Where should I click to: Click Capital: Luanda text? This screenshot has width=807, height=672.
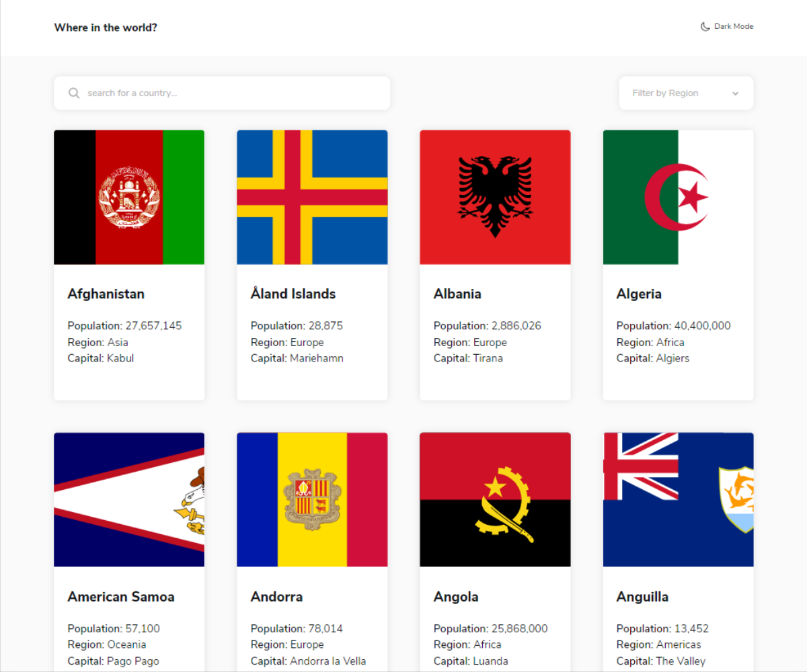(x=471, y=661)
